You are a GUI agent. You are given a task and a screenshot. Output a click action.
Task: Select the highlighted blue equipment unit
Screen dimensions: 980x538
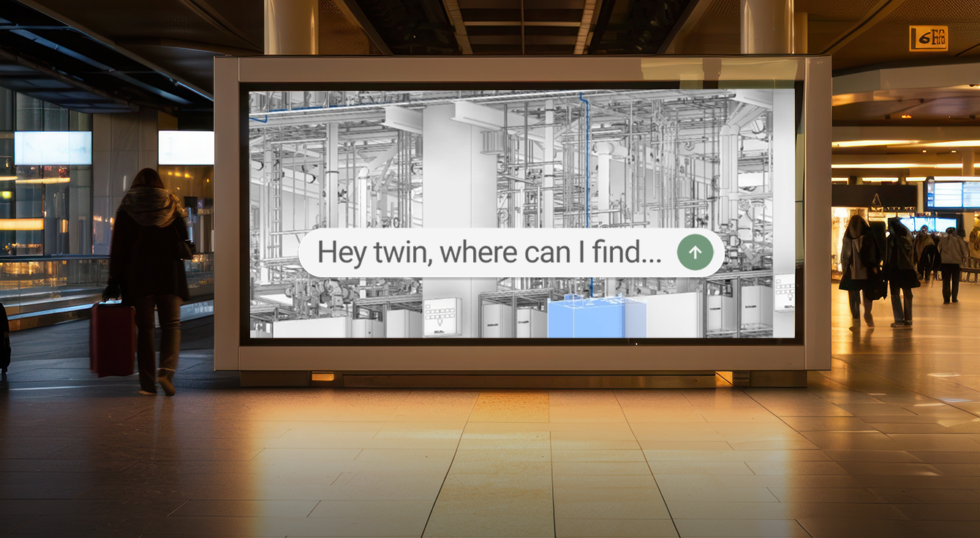597,317
